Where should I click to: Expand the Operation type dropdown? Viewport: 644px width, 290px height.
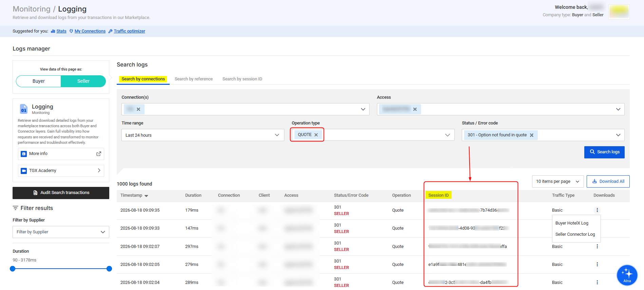click(x=448, y=135)
